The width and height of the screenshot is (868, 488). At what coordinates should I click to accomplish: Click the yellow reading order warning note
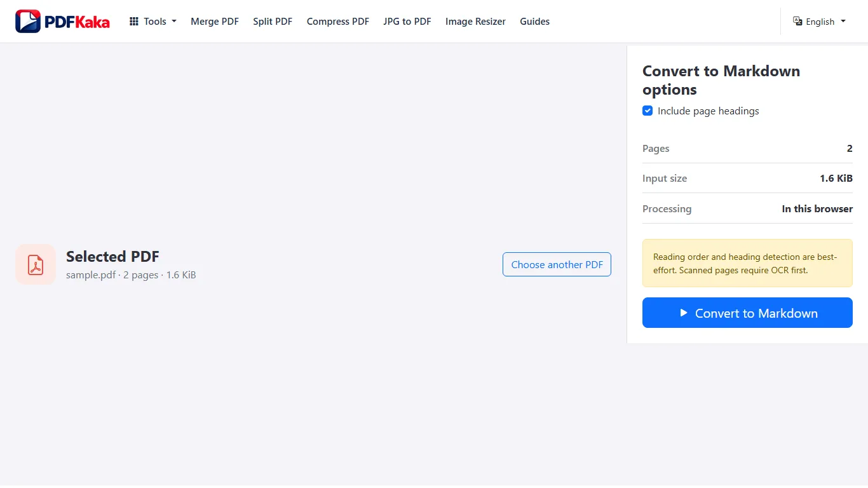[747, 263]
